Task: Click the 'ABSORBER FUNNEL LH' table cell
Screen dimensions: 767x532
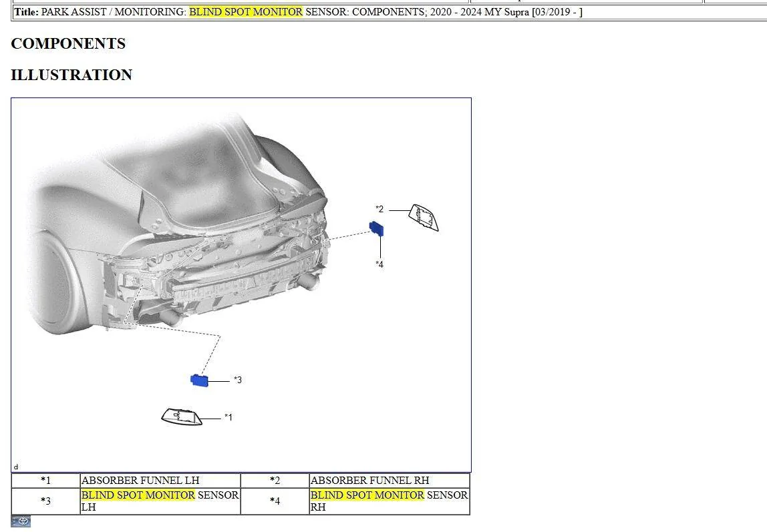Action: point(160,480)
